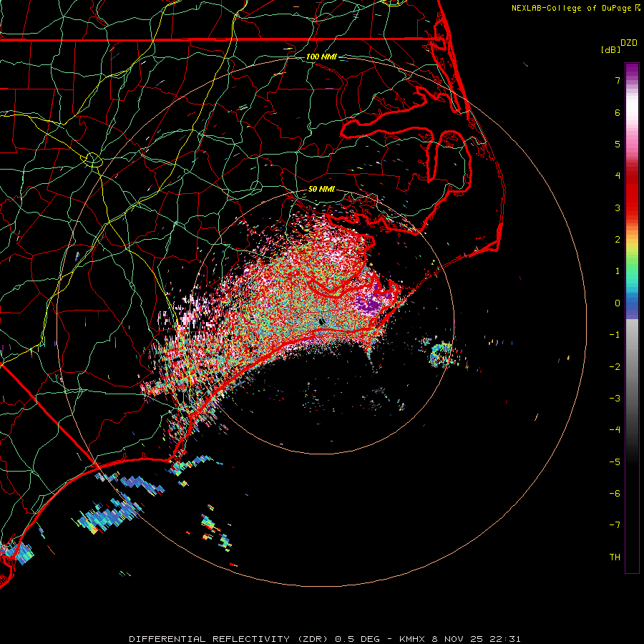This screenshot has width=644, height=644.
Task: Click the -2 value on the color scale
Action: [x=615, y=367]
